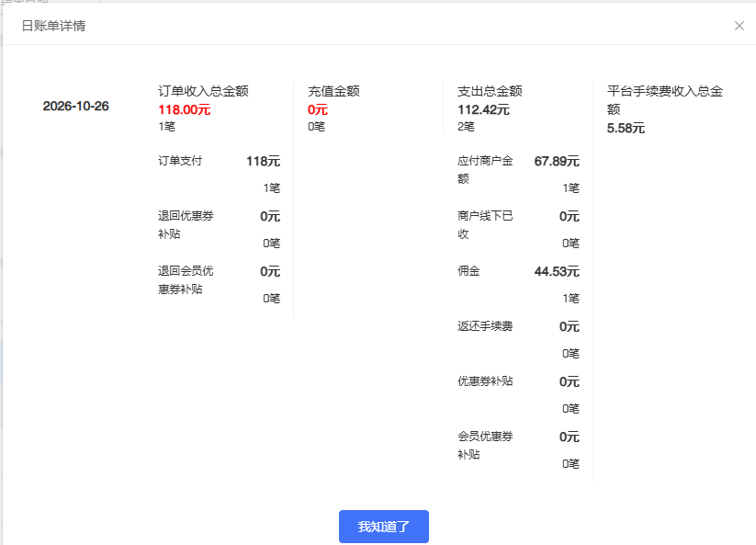Select the 0元 value beside 退回优惠券补贴

tap(270, 216)
